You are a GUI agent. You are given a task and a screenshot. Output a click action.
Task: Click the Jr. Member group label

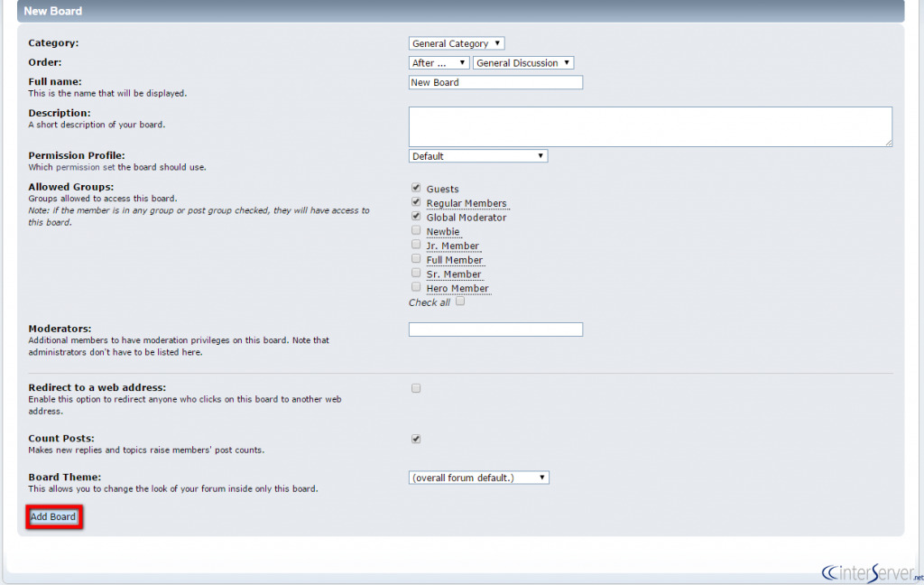453,246
